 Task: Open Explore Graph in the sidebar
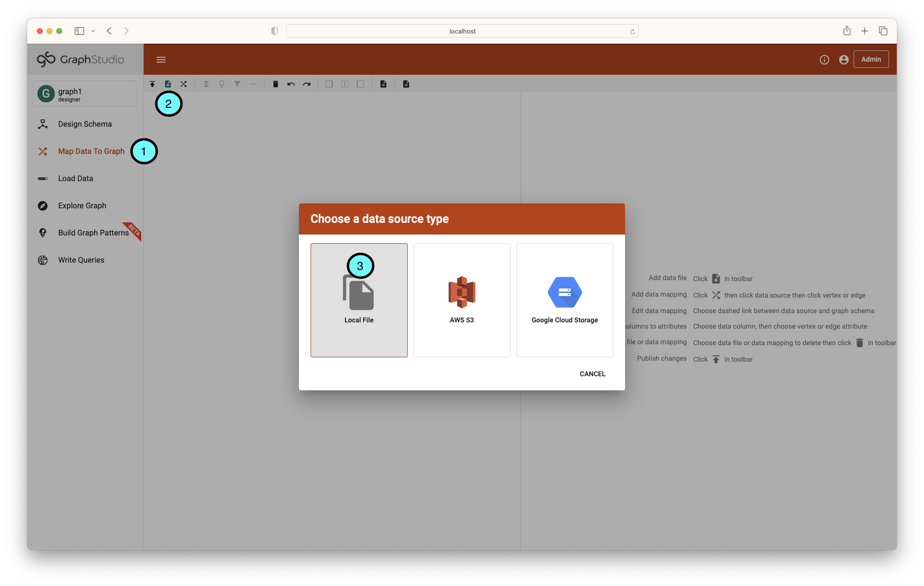click(85, 206)
